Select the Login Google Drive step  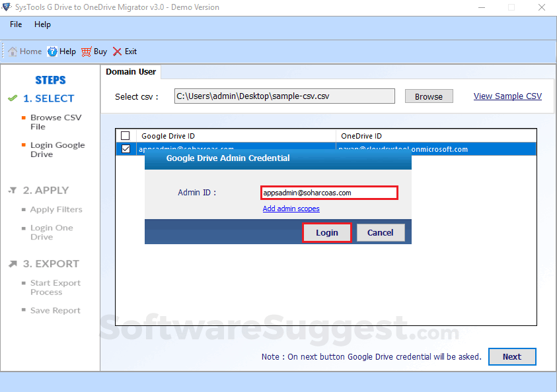(x=57, y=150)
